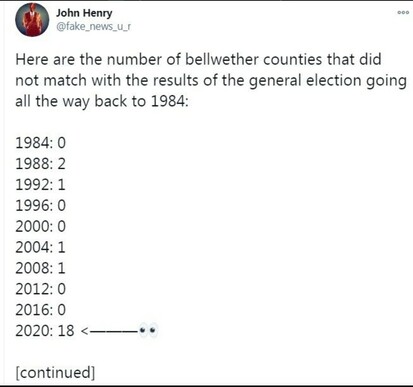413x387 pixels.
Task: Click the phrase general election in tweet
Action: (x=305, y=81)
